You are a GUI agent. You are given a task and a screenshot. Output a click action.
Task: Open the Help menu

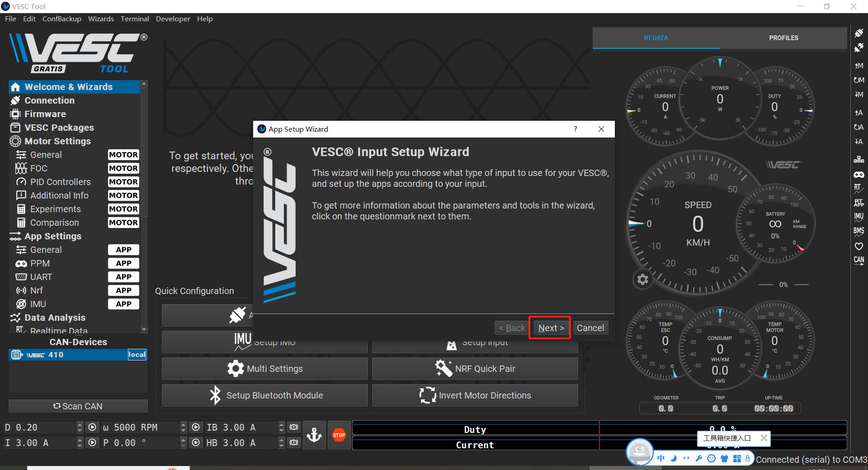[205, 19]
